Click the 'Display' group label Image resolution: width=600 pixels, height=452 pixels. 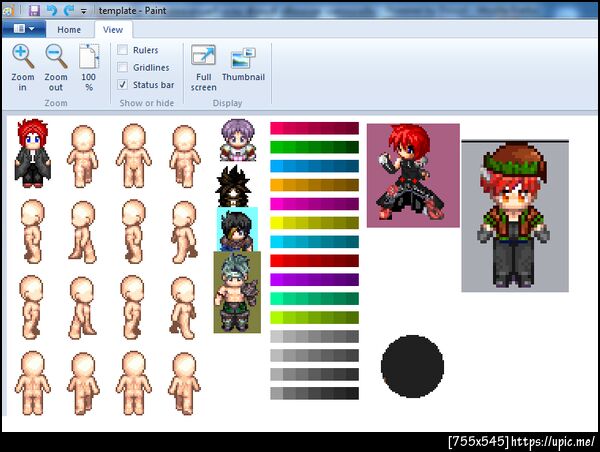coord(227,103)
